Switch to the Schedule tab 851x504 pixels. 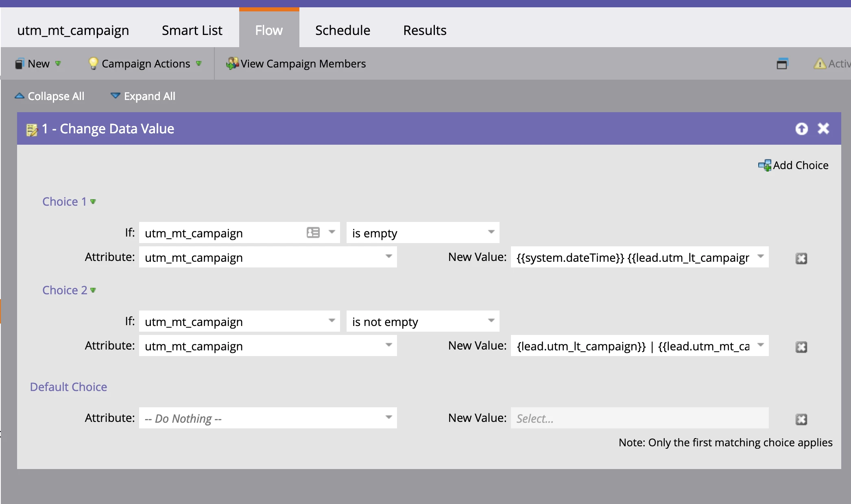tap(343, 30)
